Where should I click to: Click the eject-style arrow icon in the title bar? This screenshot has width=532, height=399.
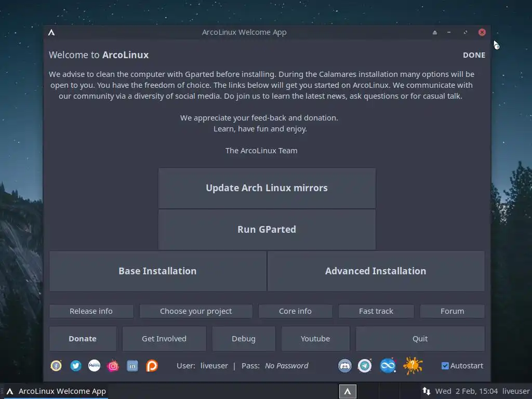[435, 32]
